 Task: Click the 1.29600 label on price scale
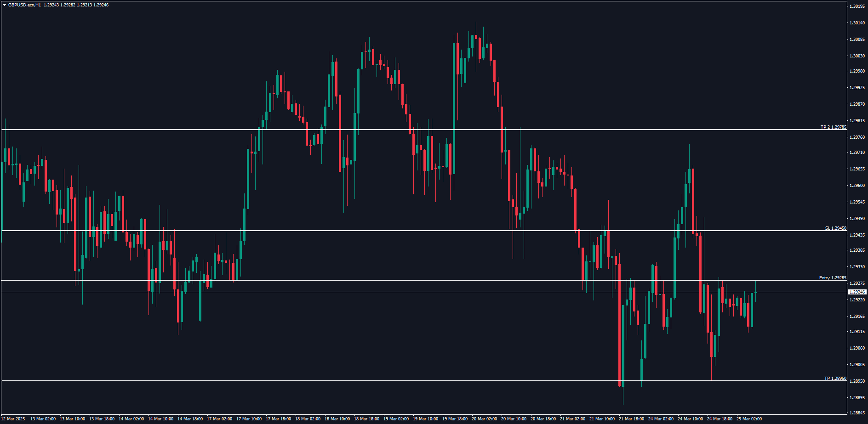(x=857, y=186)
